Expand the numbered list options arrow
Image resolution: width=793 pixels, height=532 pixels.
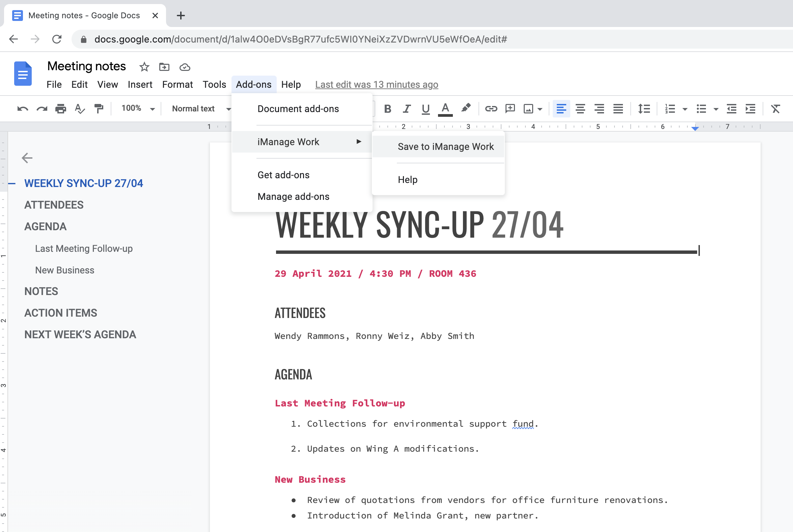685,109
